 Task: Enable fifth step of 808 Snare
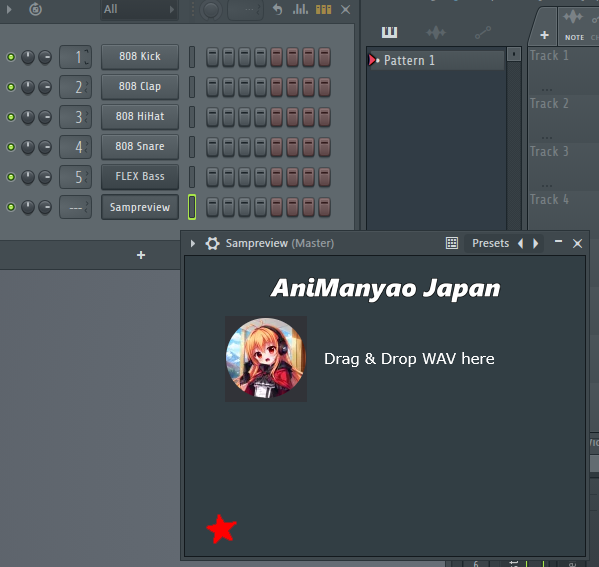click(x=277, y=147)
